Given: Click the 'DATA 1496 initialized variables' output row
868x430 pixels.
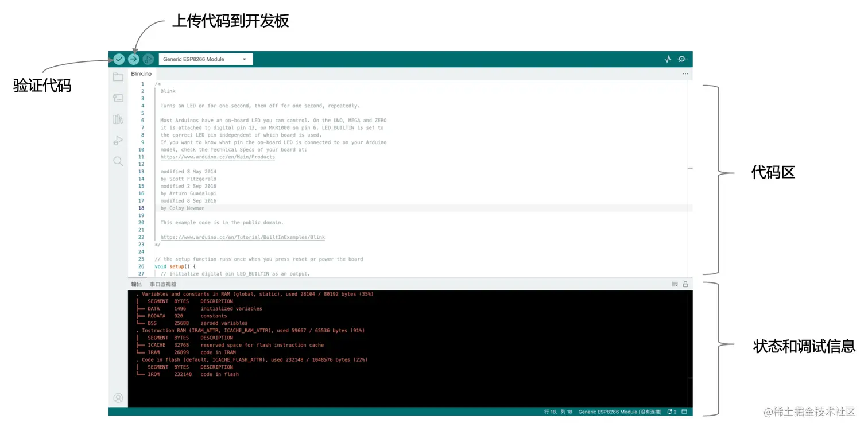Looking at the screenshot, I should [x=199, y=308].
